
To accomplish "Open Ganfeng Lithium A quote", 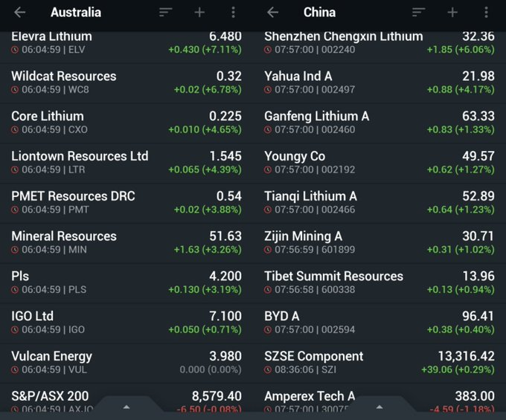I will coord(379,123).
